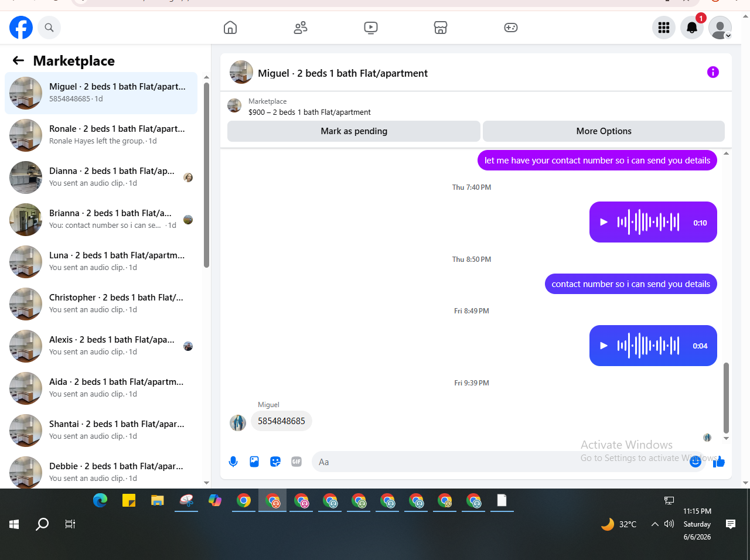The width and height of the screenshot is (750, 560).
Task: Open the '$900 – 2 beds 1 bath Flat/apartment' listing
Action: click(309, 112)
